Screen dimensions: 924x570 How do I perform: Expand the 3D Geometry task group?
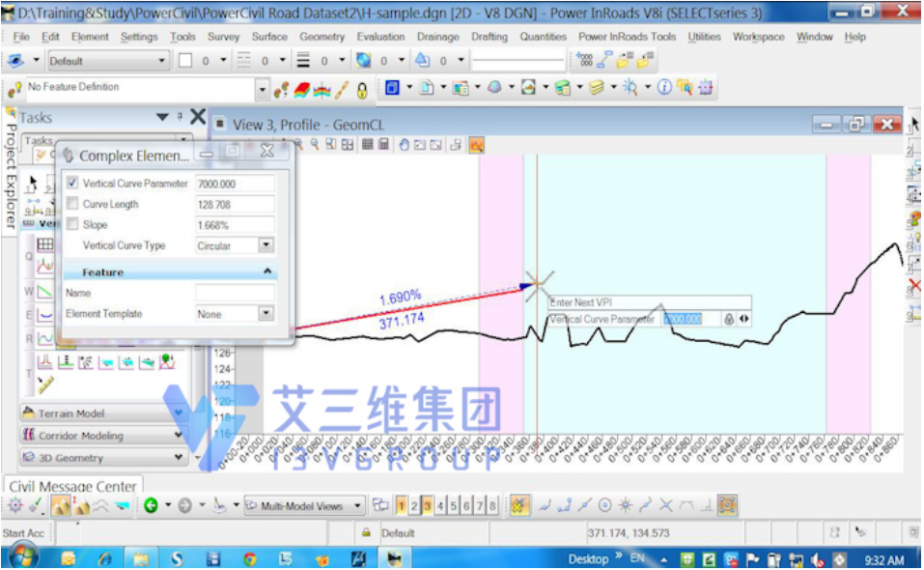point(103,457)
